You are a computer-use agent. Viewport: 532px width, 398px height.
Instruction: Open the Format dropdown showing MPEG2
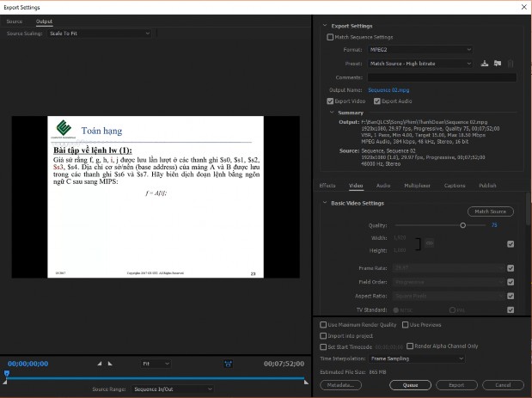click(420, 50)
